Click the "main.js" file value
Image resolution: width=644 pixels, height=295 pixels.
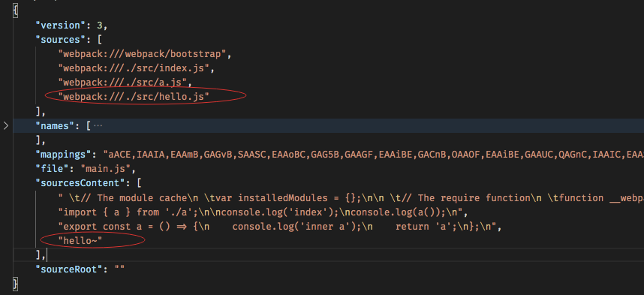click(105, 169)
